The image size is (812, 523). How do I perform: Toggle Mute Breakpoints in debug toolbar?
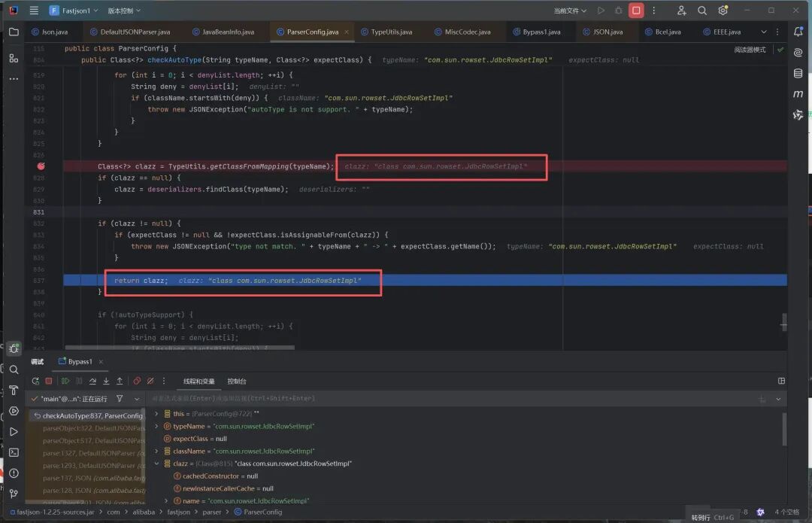(x=150, y=381)
